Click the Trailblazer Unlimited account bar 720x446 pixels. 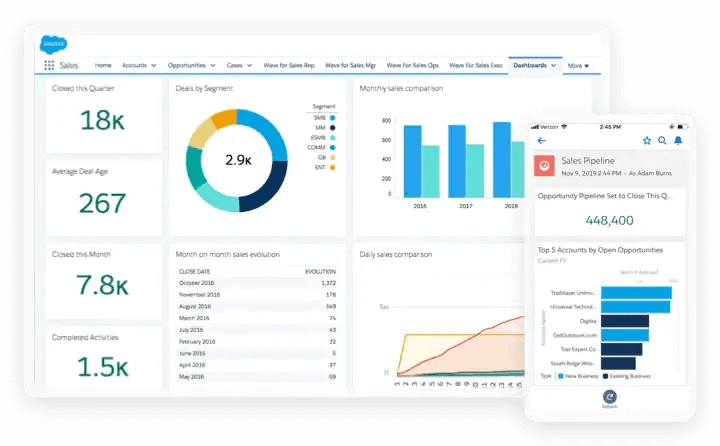(x=636, y=293)
